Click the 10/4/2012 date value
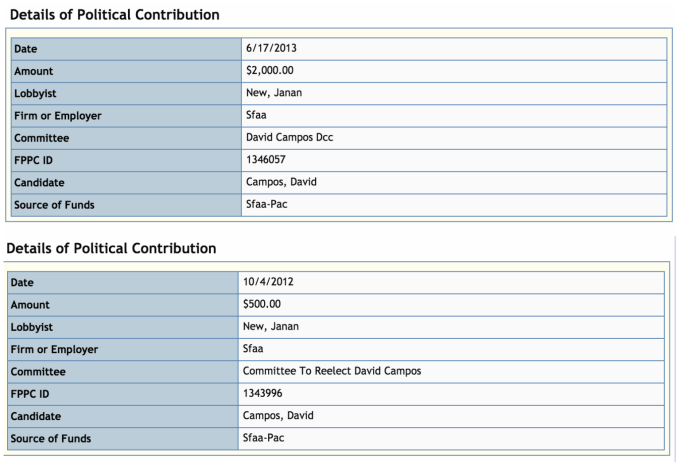This screenshot has height=462, width=676. pos(268,281)
